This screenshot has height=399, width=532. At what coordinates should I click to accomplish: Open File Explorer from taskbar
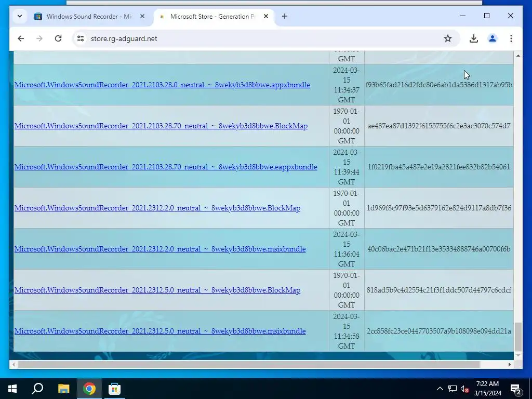pos(63,389)
